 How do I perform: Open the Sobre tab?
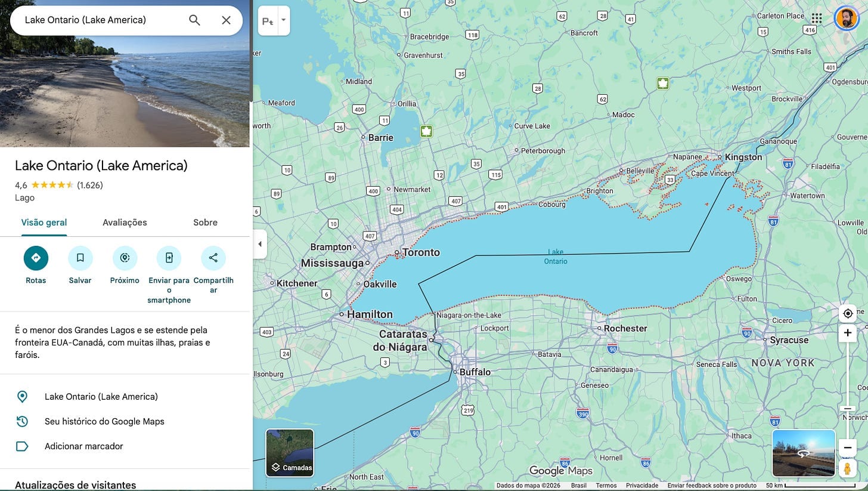(x=205, y=223)
